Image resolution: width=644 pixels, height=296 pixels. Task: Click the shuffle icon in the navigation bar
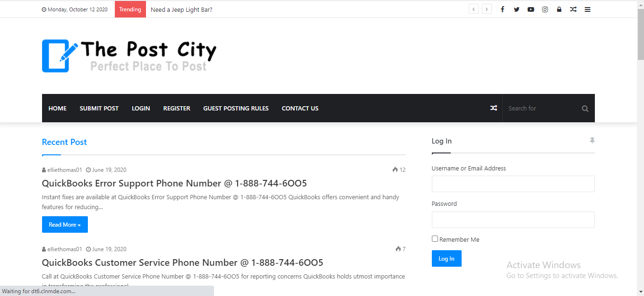click(x=493, y=108)
